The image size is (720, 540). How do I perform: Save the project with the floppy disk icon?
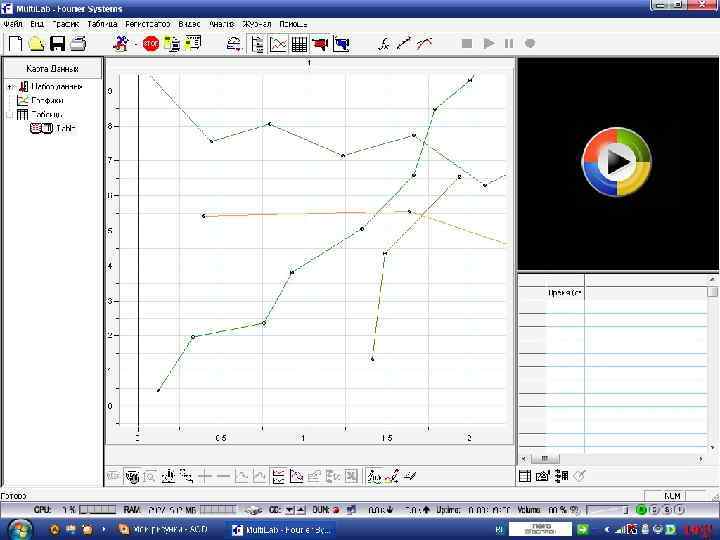point(57,44)
